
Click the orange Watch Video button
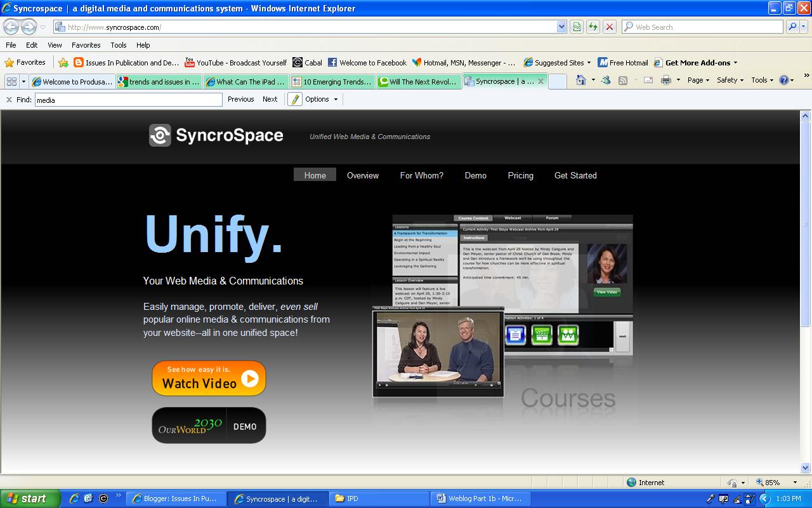[x=209, y=378]
